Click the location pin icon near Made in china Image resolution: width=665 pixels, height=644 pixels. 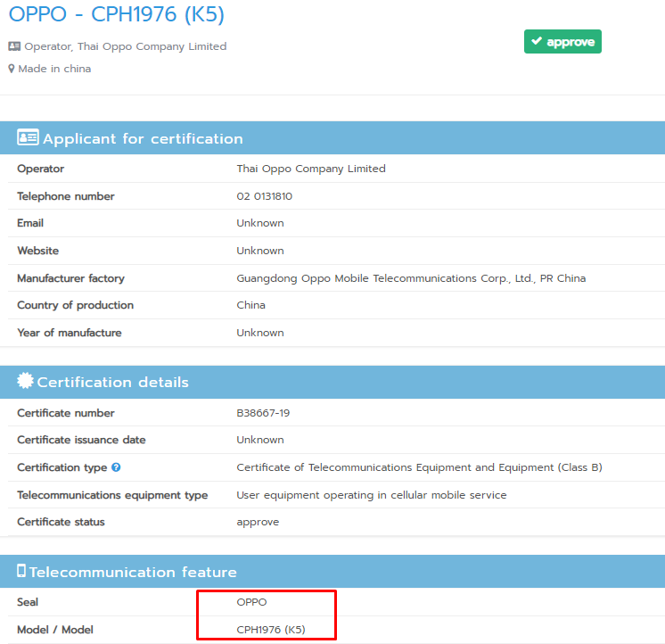(12, 69)
